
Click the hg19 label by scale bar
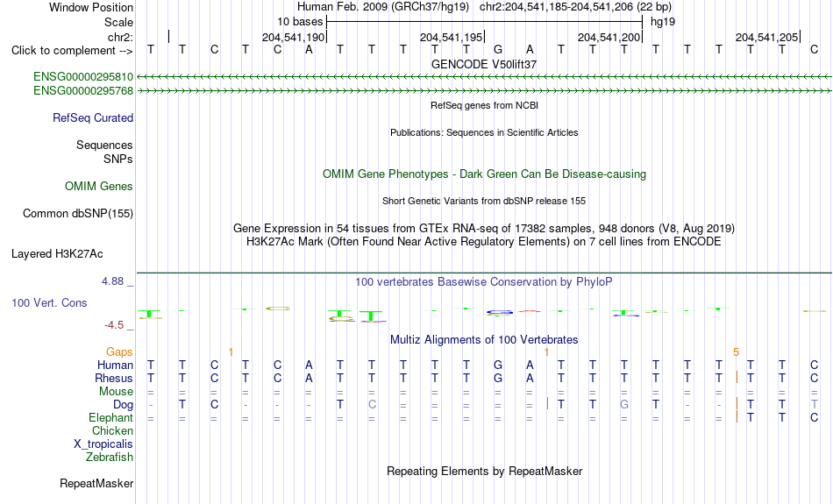coord(663,22)
